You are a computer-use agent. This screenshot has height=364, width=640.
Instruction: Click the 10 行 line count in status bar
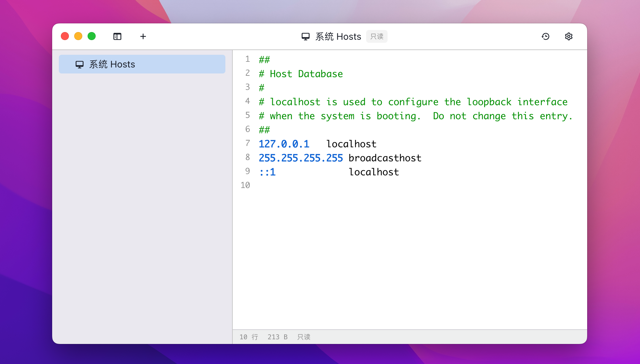tap(249, 337)
